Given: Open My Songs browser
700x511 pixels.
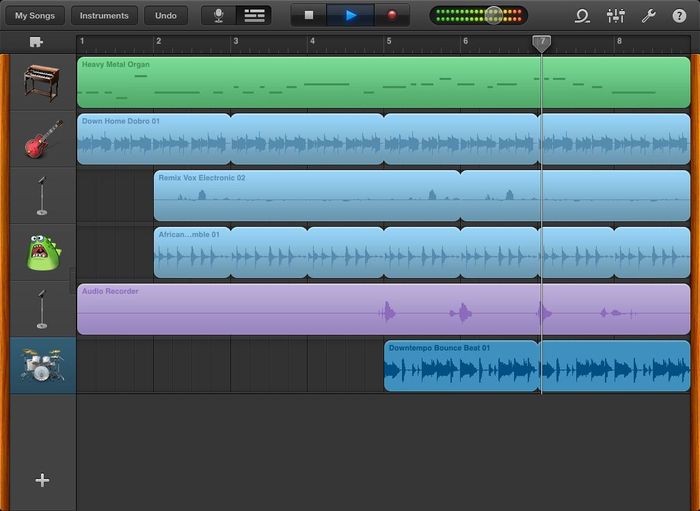Looking at the screenshot, I should [35, 16].
